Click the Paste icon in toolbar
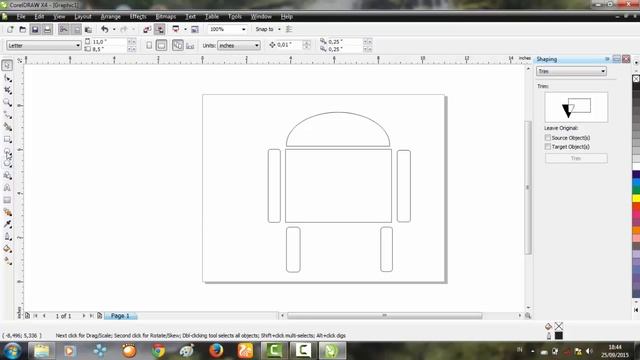The height and width of the screenshot is (360, 640). coord(88,29)
